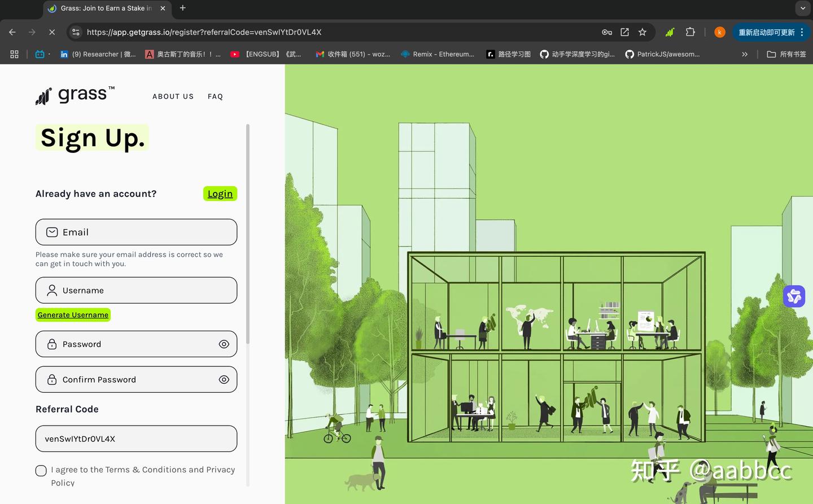
Task: Focus the Username input field
Action: pyautogui.click(x=136, y=290)
